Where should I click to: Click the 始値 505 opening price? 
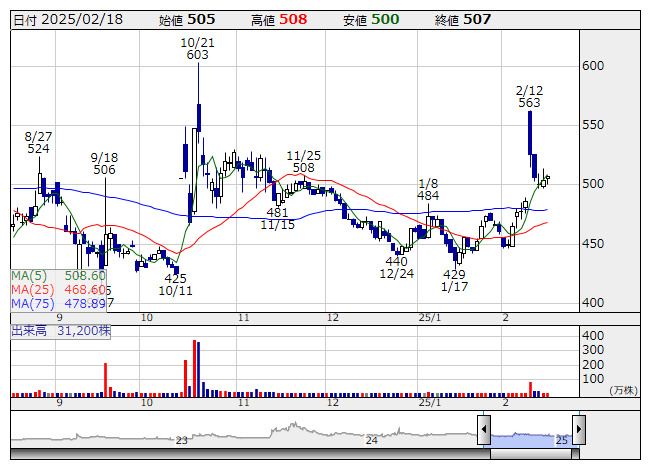click(x=187, y=20)
